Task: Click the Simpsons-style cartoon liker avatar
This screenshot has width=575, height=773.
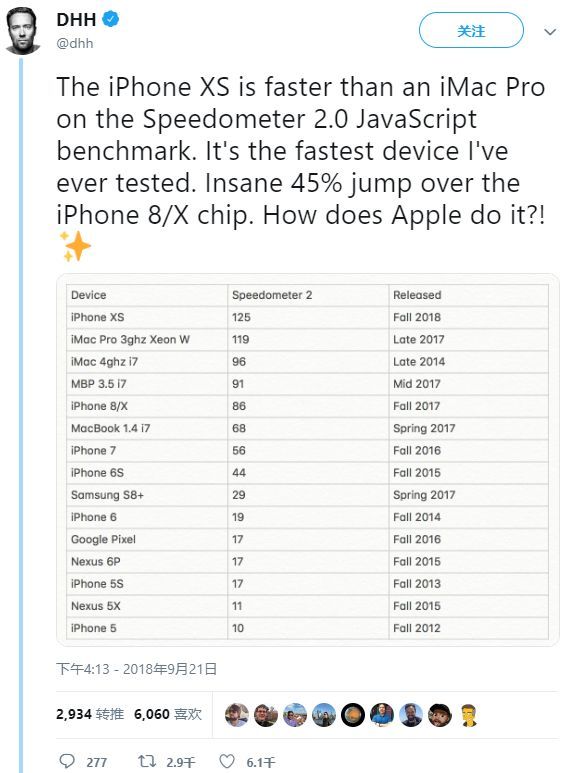Action: tap(469, 715)
